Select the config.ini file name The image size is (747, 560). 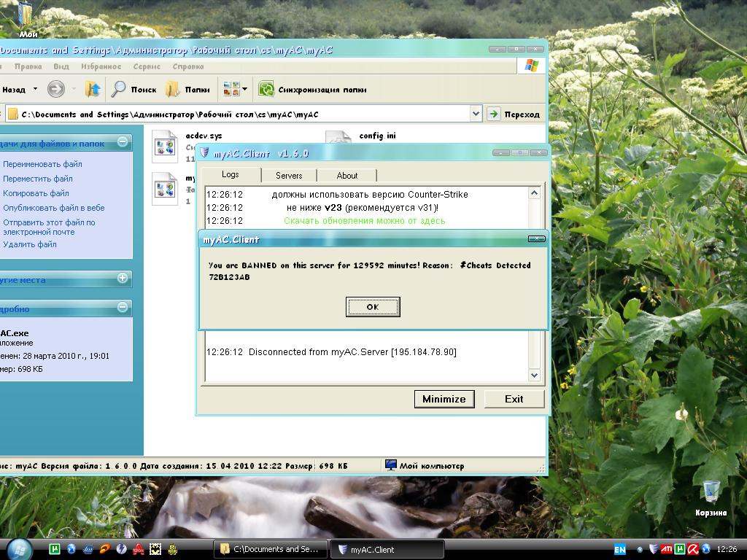click(377, 136)
